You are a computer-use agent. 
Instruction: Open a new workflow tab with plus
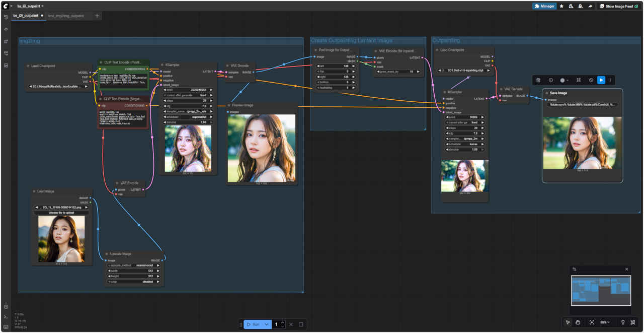point(97,16)
